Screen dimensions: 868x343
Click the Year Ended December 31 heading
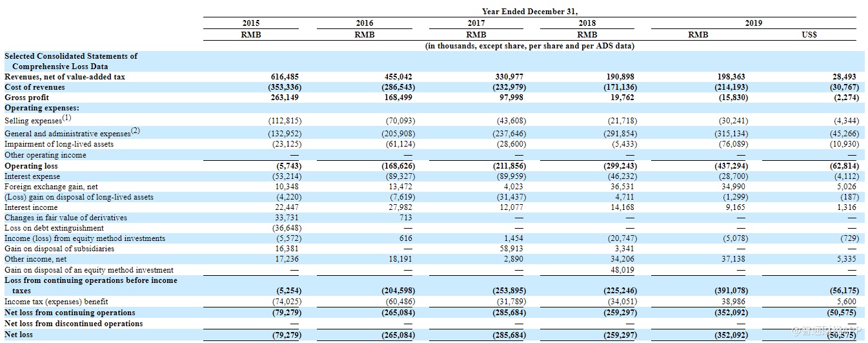click(x=530, y=12)
